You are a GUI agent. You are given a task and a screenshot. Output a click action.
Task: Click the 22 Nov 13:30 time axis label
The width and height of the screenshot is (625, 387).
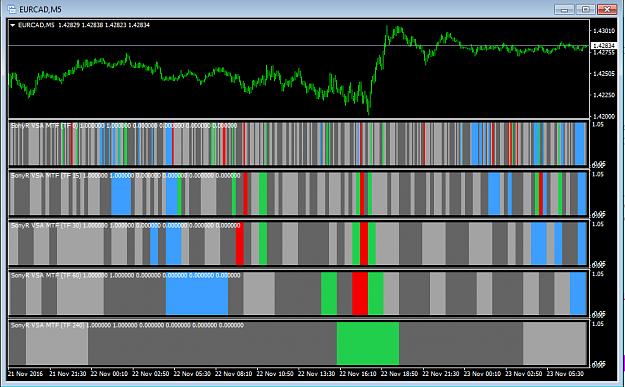point(316,374)
